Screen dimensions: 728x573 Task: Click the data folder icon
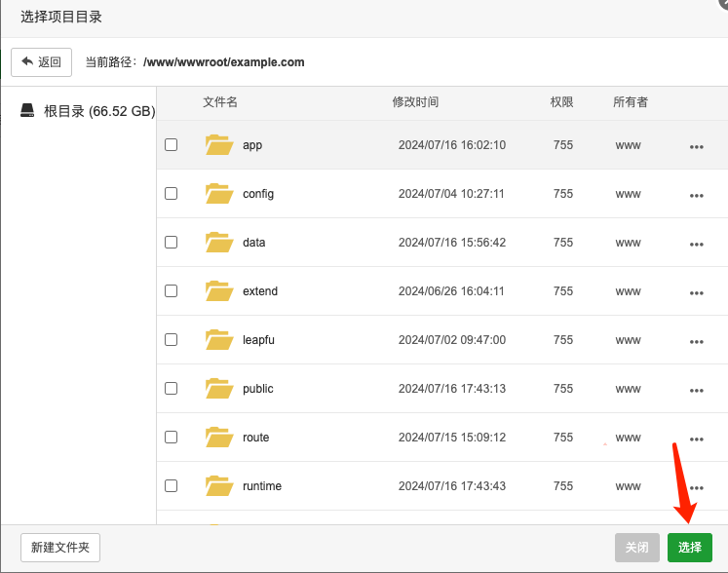[219, 243]
